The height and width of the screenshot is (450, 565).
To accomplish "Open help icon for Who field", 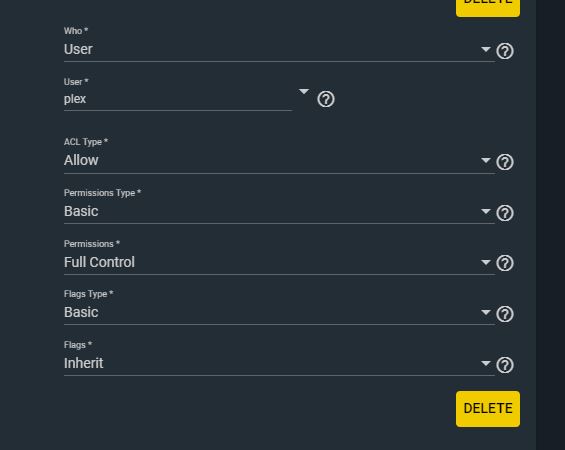I will (505, 51).
